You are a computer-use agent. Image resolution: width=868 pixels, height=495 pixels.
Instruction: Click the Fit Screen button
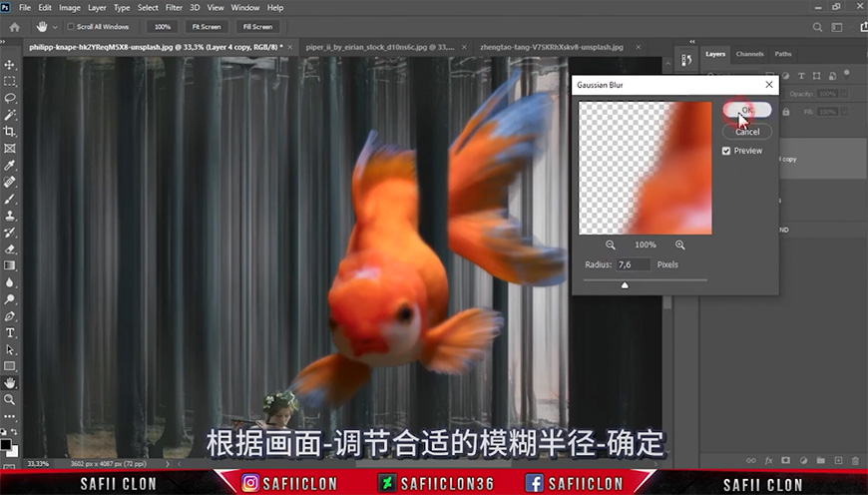(x=207, y=27)
